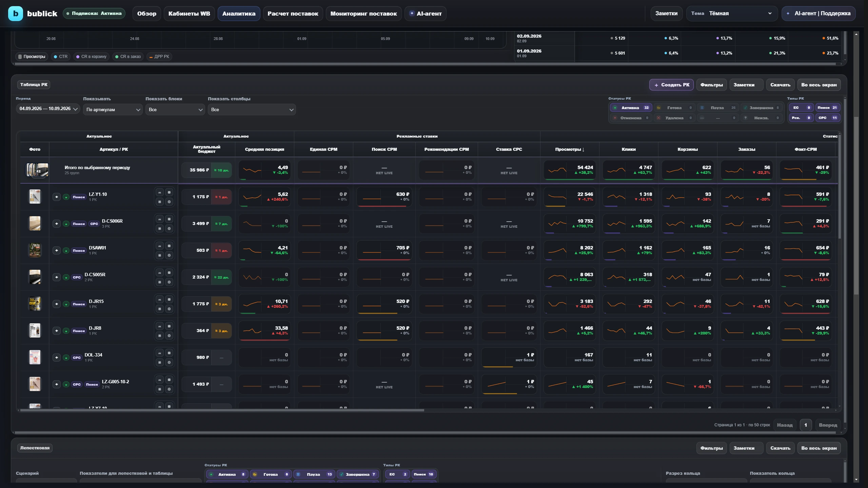Open chart icon in LZ-Y1-10 row

click(160, 192)
